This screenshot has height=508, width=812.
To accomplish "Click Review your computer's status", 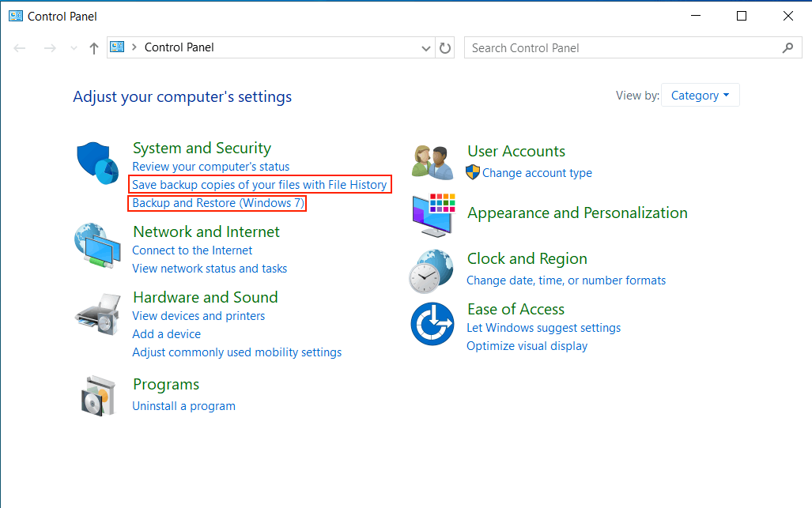I will [211, 167].
